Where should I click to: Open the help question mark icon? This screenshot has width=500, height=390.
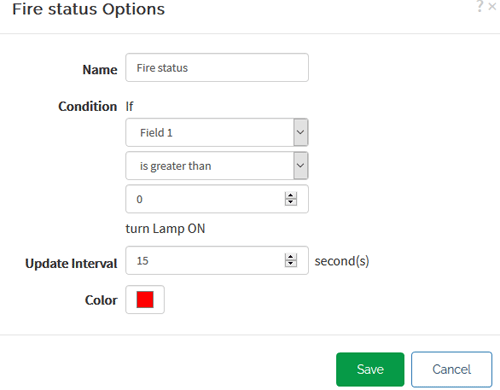[x=480, y=6]
